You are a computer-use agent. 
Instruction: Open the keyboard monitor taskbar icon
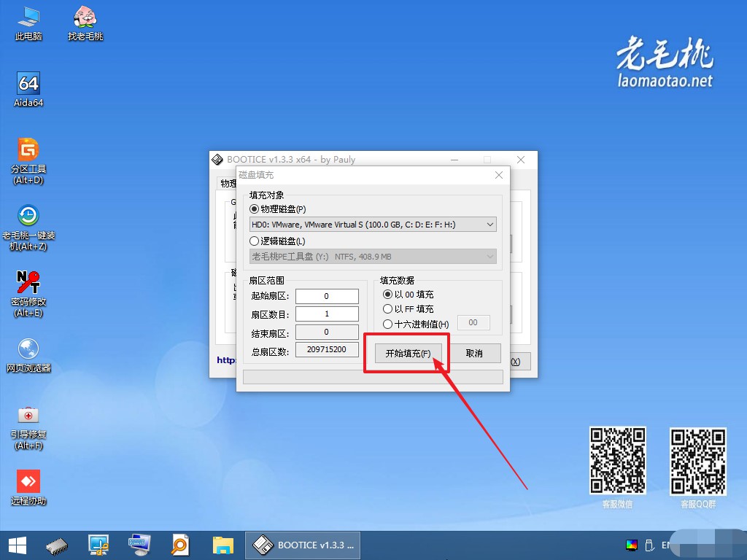pos(139,545)
